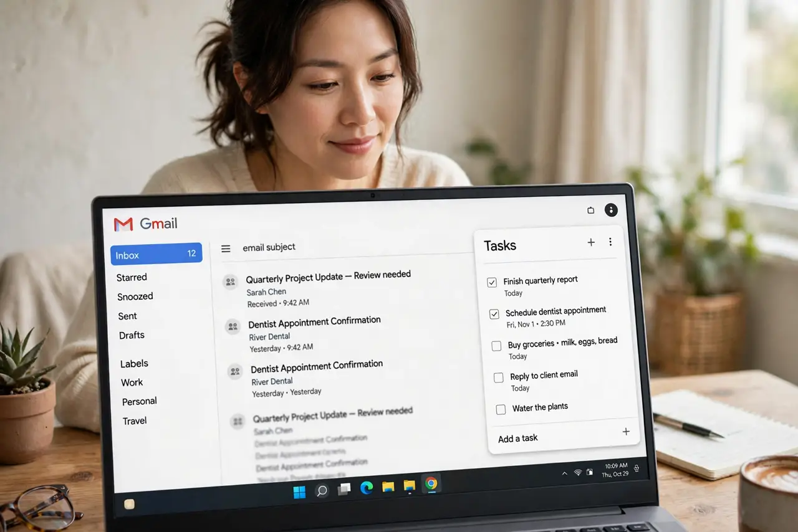Open the Windows Start menu

click(299, 492)
